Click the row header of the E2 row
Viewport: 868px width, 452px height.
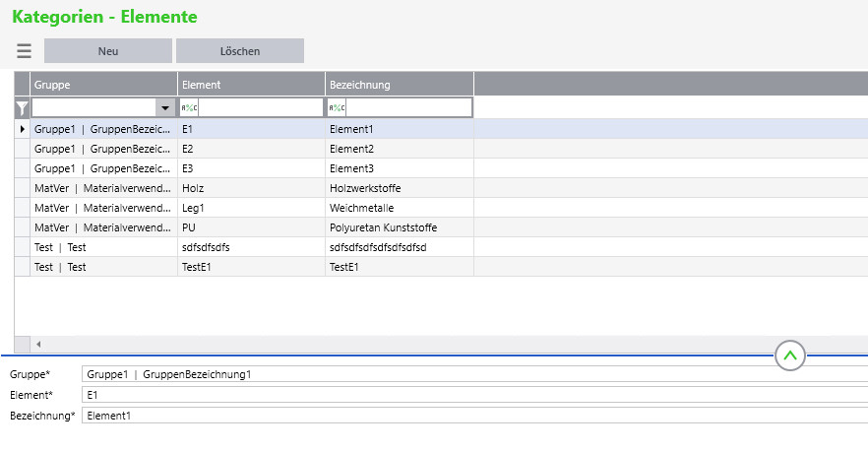click(22, 149)
